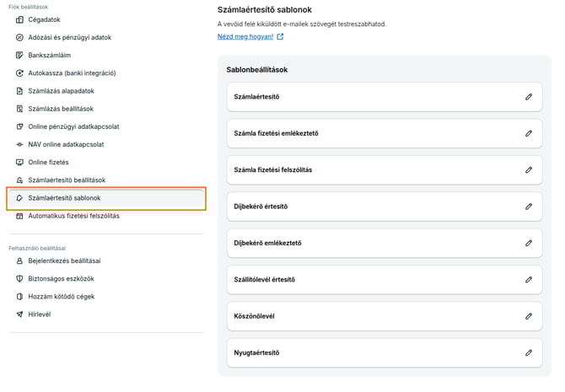
Task: Click pencil icon on Díjbekérő emlékeztető row
Action: 529,243
